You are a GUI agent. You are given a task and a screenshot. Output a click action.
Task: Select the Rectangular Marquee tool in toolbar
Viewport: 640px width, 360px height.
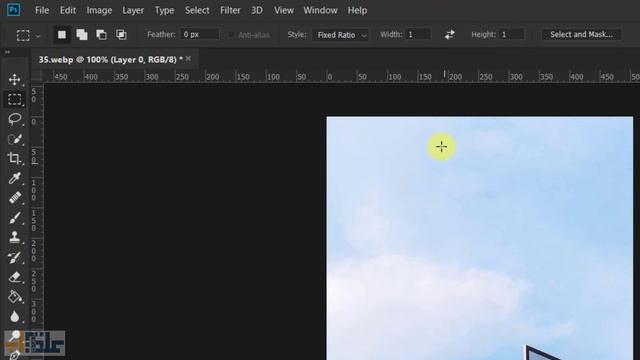click(x=15, y=99)
